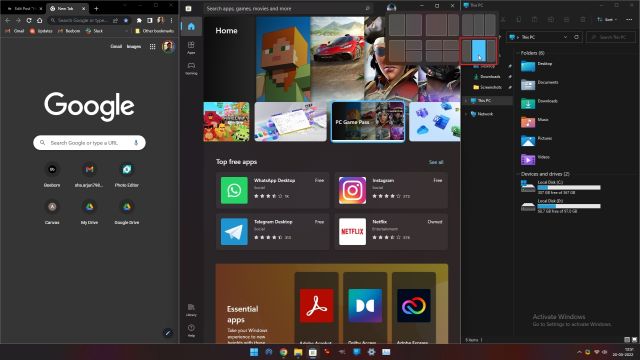Open Library in Microsoft Store sidebar
This screenshot has width=640, height=360.
[191, 310]
